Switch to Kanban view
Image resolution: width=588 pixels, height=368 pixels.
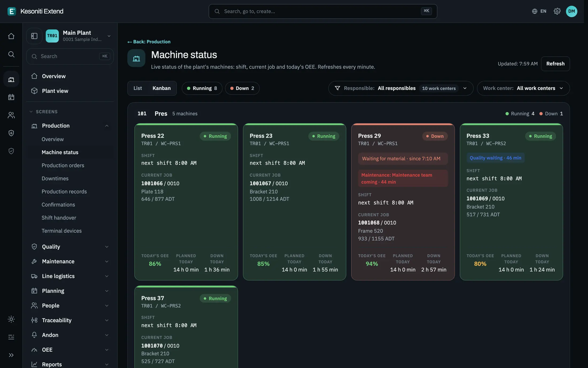[x=161, y=88]
